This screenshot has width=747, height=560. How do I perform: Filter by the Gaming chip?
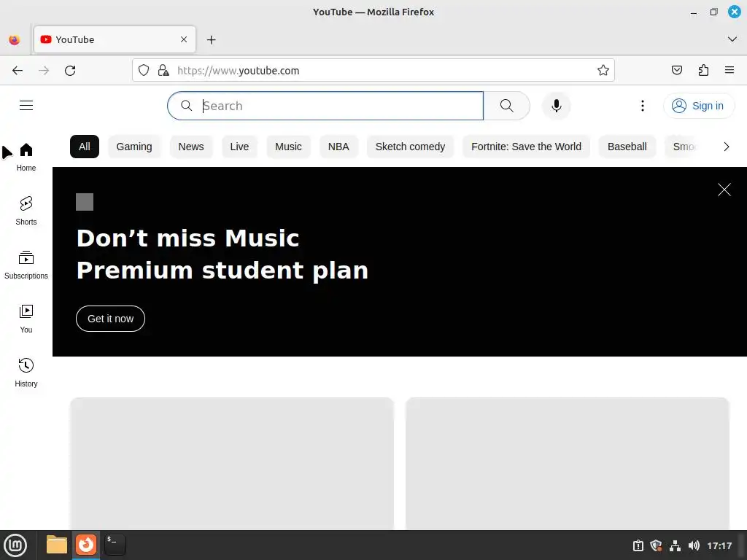click(x=134, y=147)
